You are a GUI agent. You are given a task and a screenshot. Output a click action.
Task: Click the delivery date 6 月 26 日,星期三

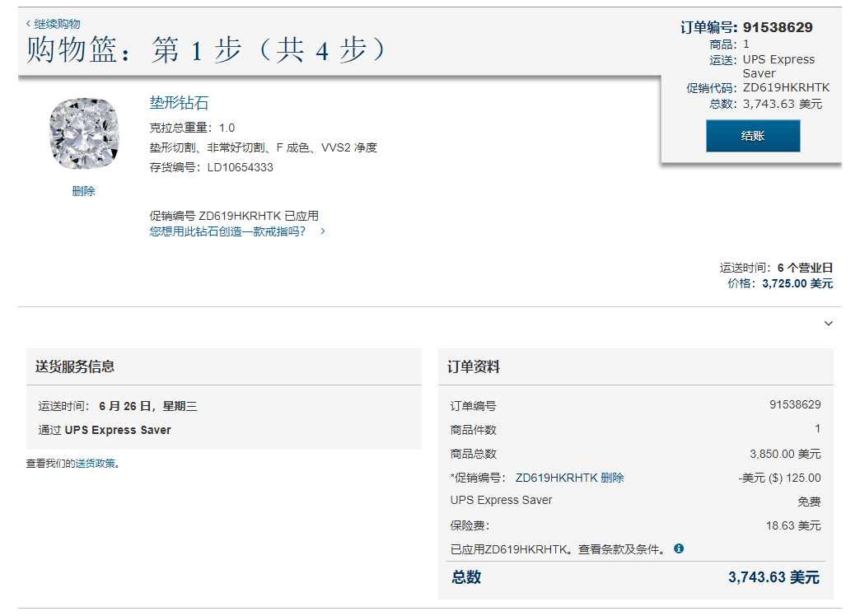click(147, 407)
